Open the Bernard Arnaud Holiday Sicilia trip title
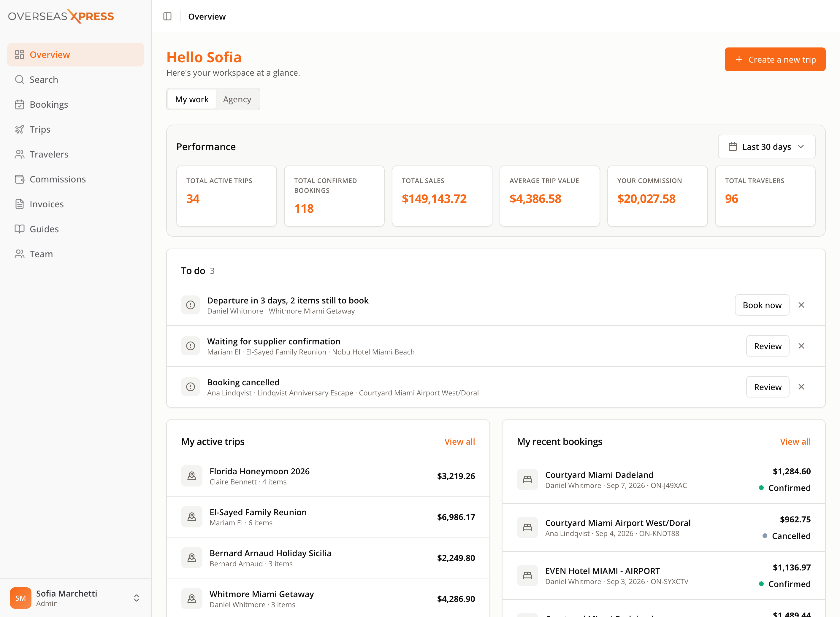This screenshot has width=840, height=617. point(270,553)
